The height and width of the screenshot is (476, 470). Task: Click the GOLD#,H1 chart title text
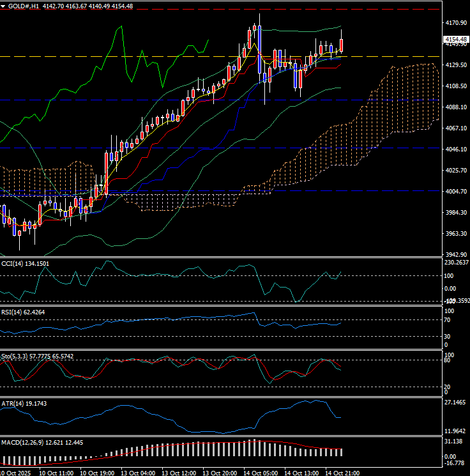click(x=26, y=6)
